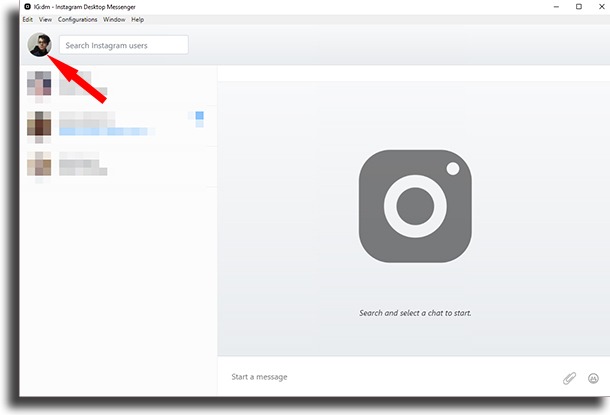Click the IG:dm app icon in title bar
The height and width of the screenshot is (415, 610).
pos(28,7)
